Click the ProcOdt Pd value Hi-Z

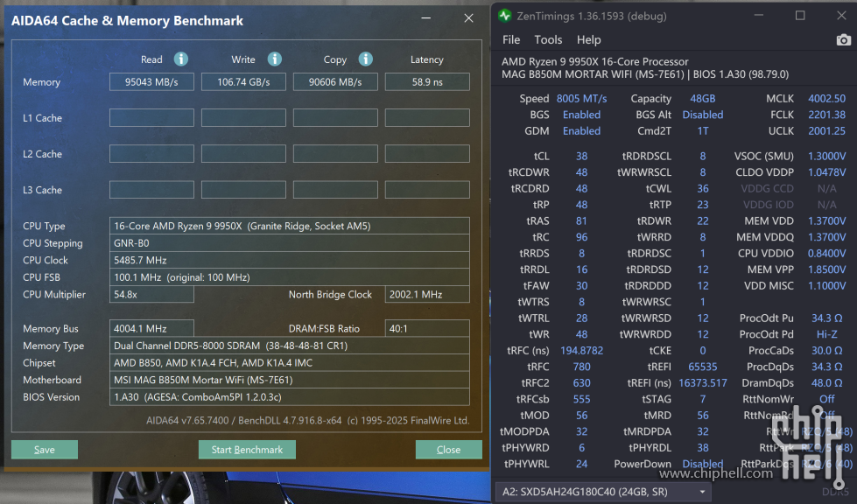tap(826, 334)
